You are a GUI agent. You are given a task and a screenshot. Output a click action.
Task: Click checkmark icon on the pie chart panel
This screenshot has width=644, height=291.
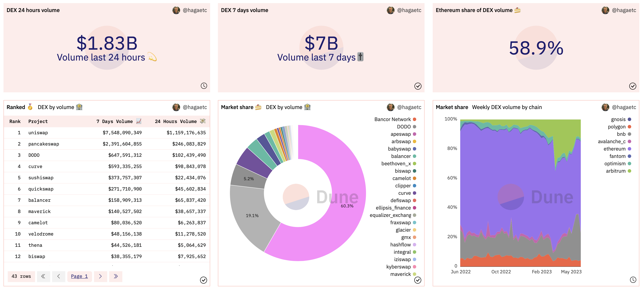[418, 280]
